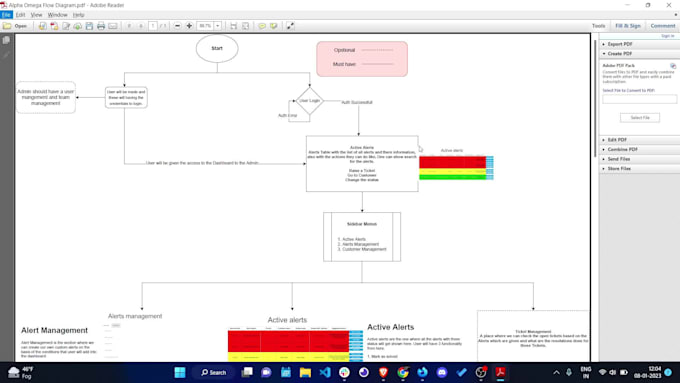Click the file-to-convert input field
Image resolution: width=680 pixels, height=383 pixels.
point(639,99)
